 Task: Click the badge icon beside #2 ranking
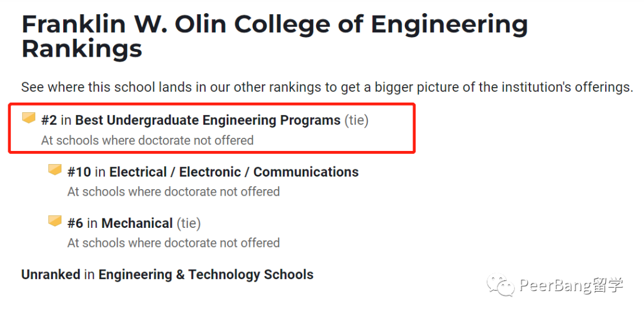point(29,118)
